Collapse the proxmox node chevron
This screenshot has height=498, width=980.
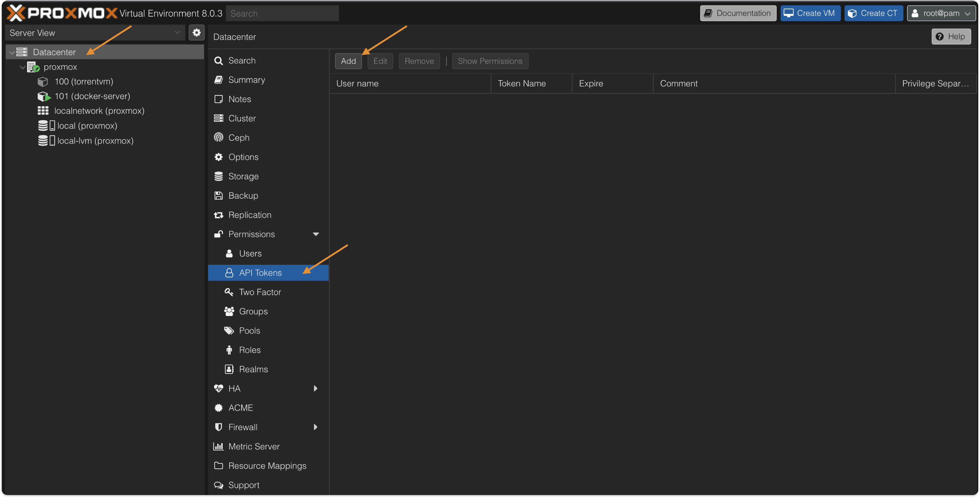[23, 67]
